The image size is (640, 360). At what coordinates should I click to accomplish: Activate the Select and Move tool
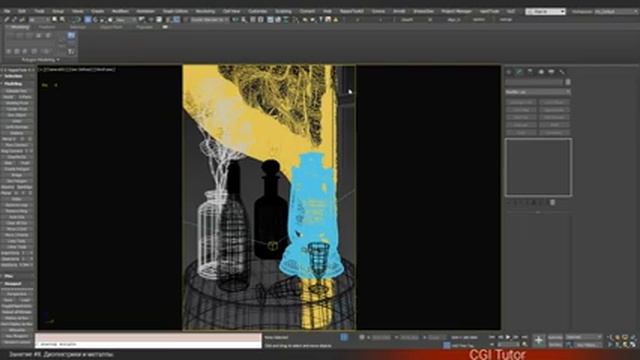click(88, 20)
